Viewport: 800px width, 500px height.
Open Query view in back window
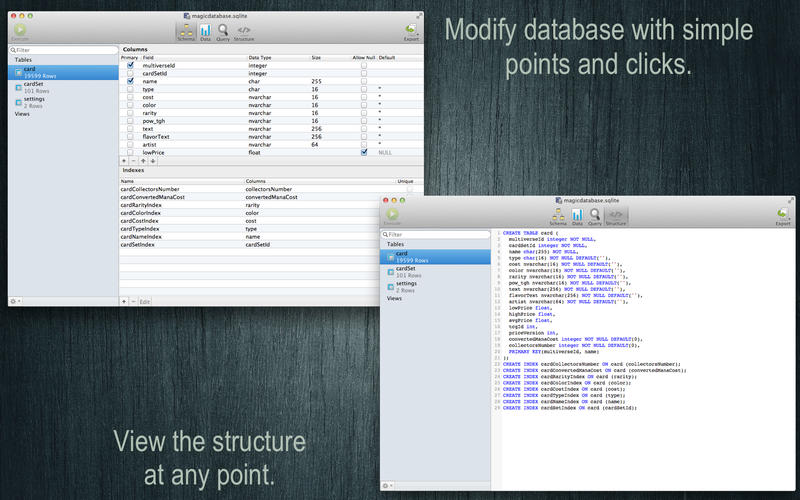point(222,31)
